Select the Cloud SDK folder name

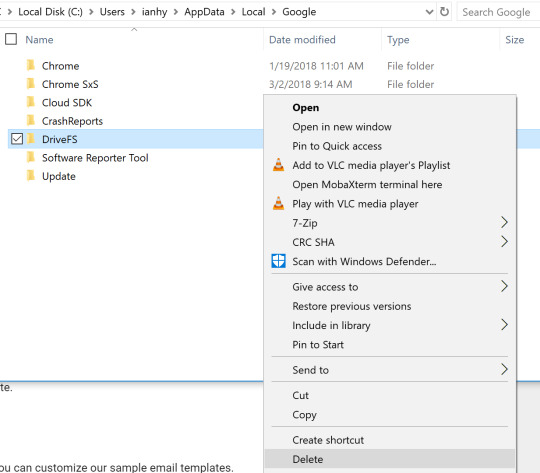pyautogui.click(x=67, y=103)
